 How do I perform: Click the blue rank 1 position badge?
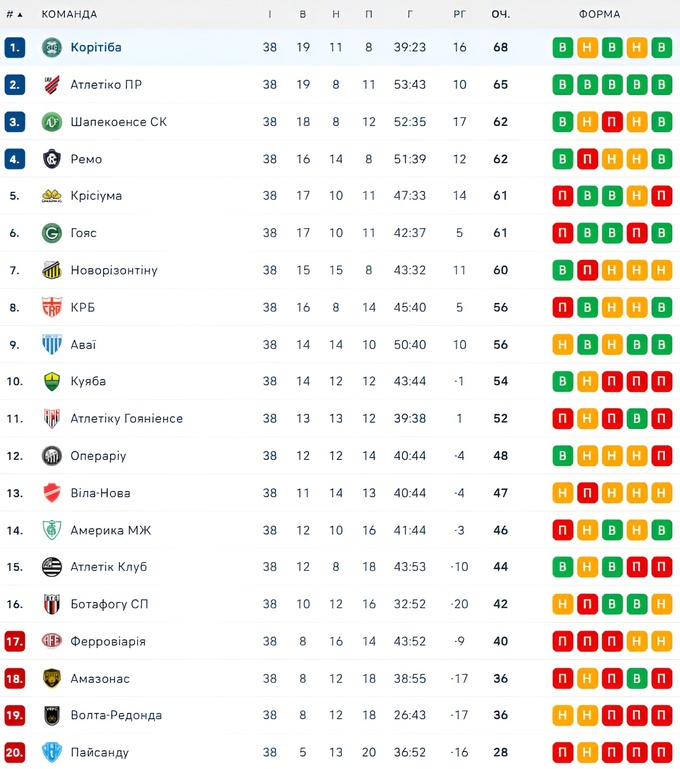pyautogui.click(x=14, y=48)
